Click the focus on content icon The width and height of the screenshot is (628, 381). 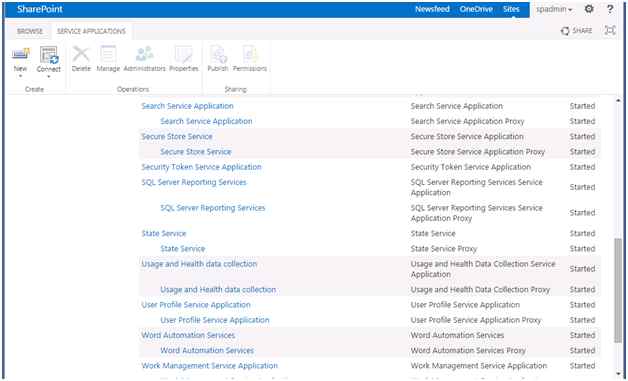pos(610,30)
